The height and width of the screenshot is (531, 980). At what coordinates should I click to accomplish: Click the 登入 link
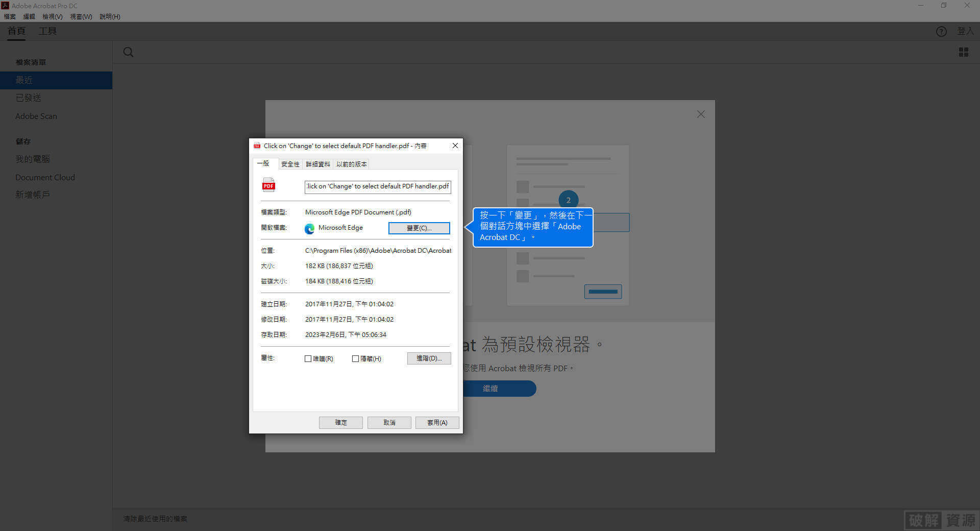(964, 31)
